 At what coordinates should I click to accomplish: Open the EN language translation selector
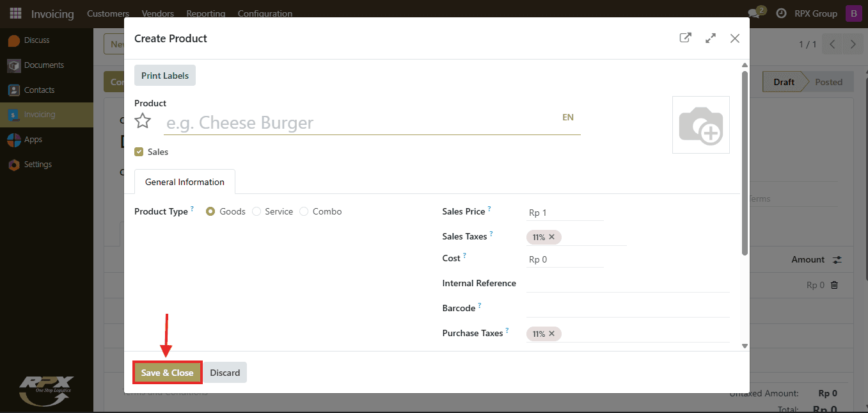click(568, 117)
